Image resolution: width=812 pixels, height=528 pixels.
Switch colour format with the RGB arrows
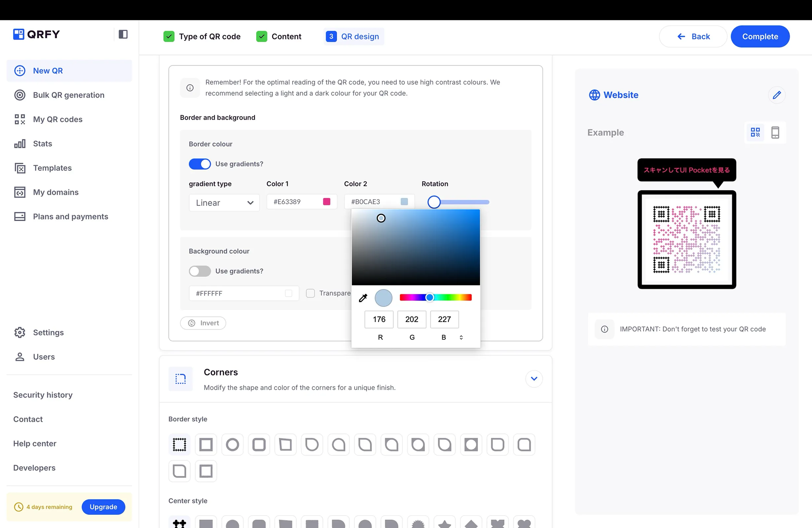pos(461,337)
